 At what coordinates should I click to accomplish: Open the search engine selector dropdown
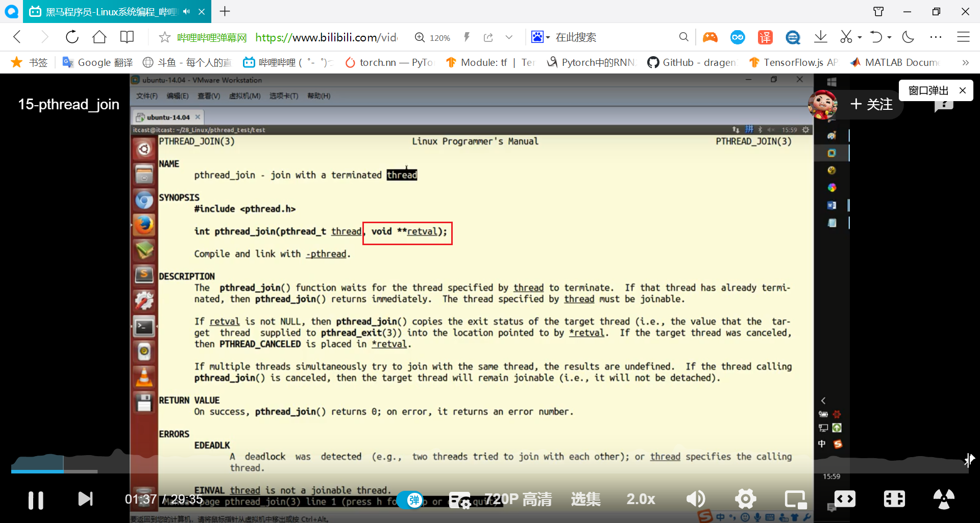(x=541, y=37)
